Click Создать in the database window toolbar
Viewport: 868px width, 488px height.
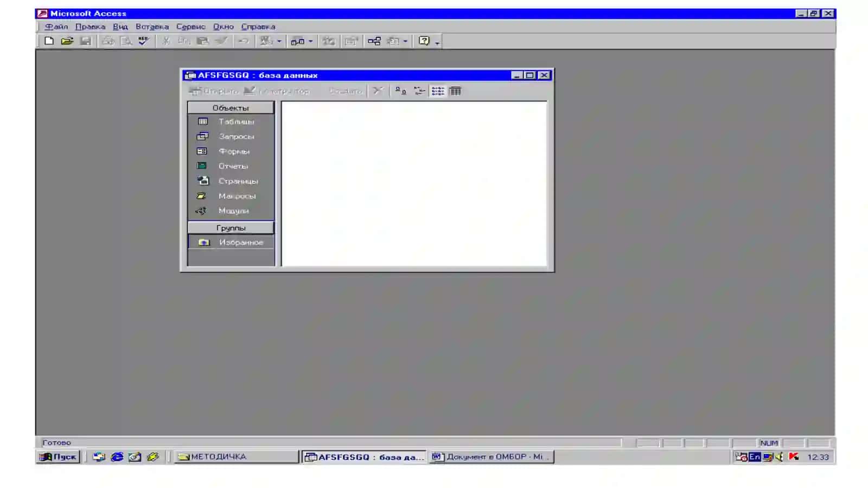pos(346,91)
